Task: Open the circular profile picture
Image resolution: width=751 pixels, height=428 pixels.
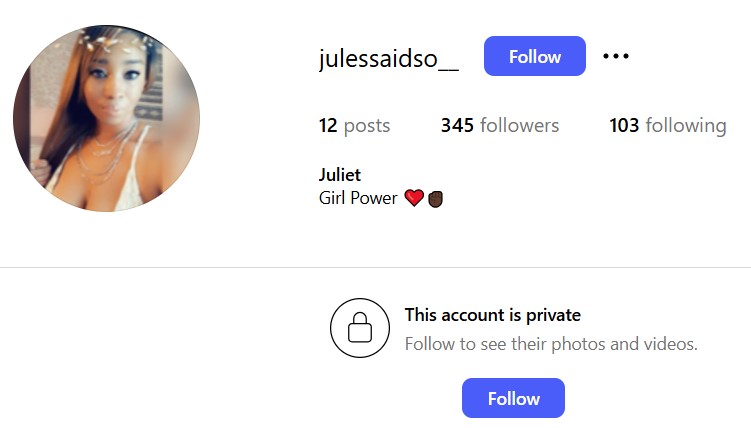Action: point(106,118)
